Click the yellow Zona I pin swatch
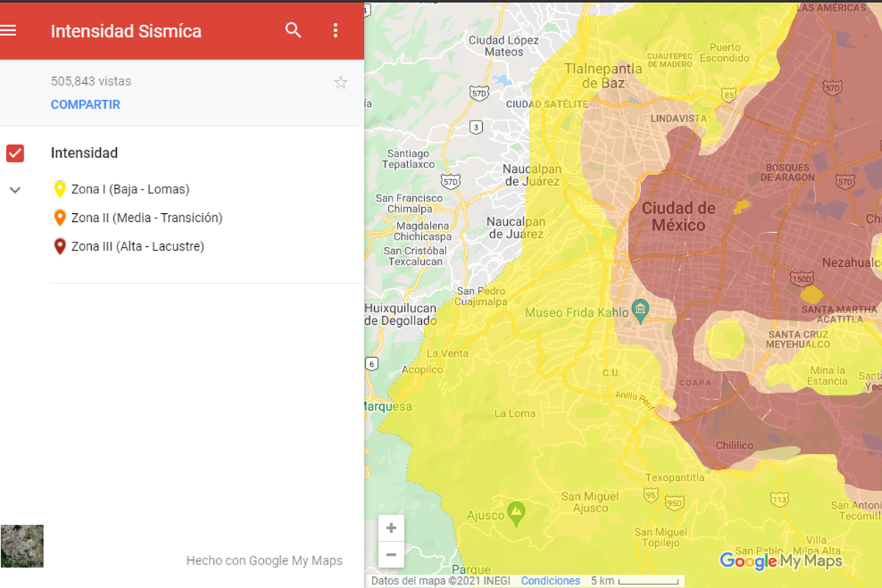This screenshot has width=882, height=588. pyautogui.click(x=60, y=189)
